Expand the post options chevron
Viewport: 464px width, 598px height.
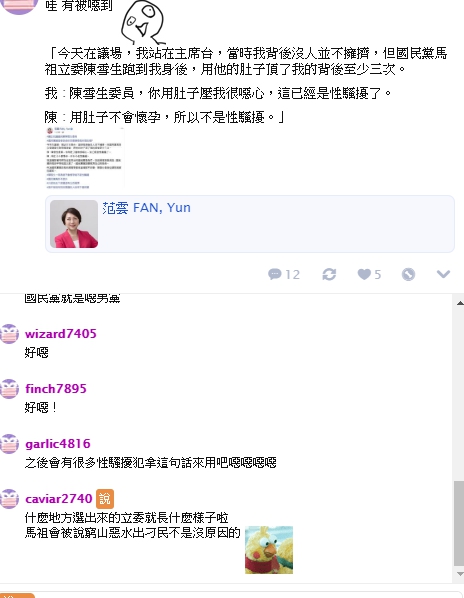(x=443, y=274)
